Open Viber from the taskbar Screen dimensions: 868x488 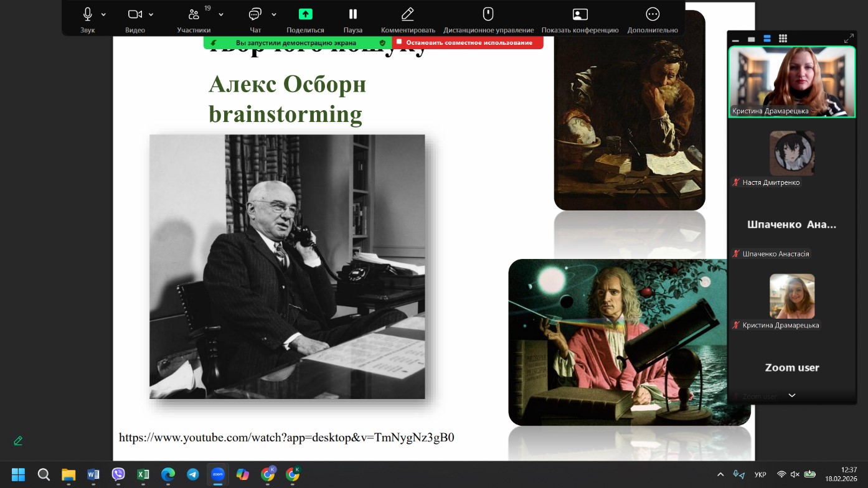pyautogui.click(x=118, y=474)
